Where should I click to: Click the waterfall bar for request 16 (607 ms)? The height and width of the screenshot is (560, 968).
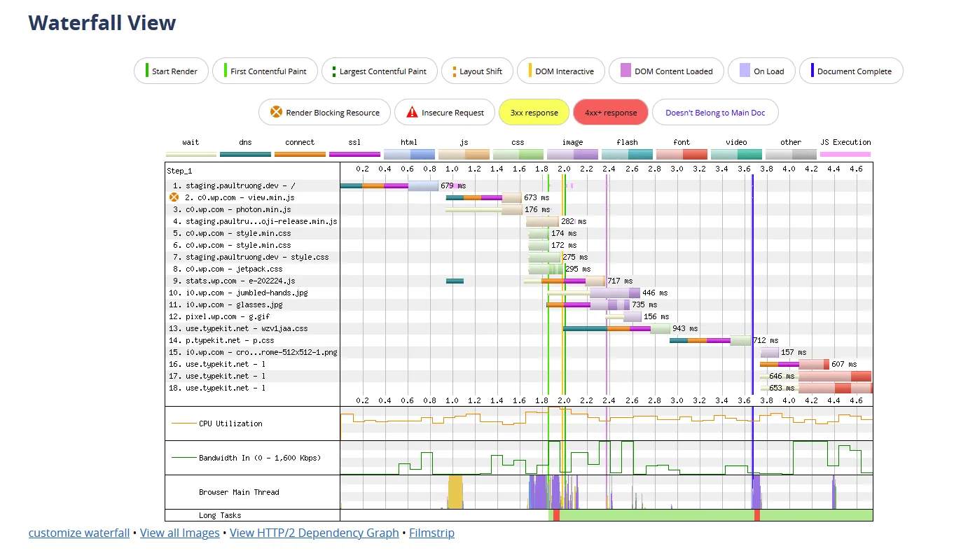794,364
